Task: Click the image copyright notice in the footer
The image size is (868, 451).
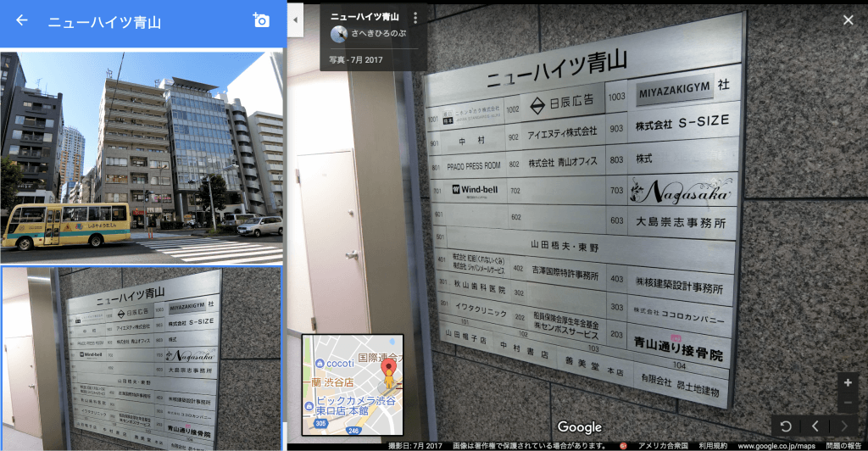Action: click(x=530, y=445)
